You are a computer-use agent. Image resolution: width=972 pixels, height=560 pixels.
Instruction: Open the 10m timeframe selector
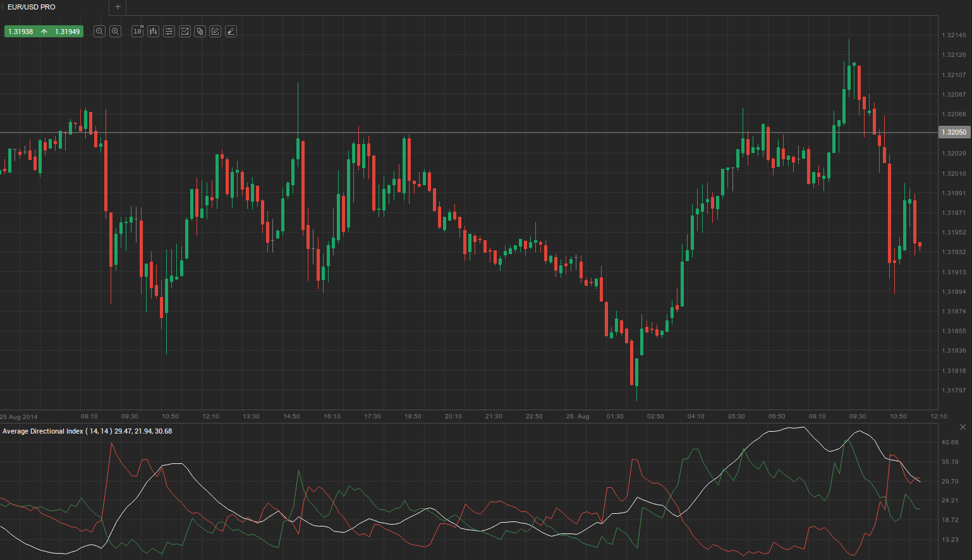pos(137,31)
